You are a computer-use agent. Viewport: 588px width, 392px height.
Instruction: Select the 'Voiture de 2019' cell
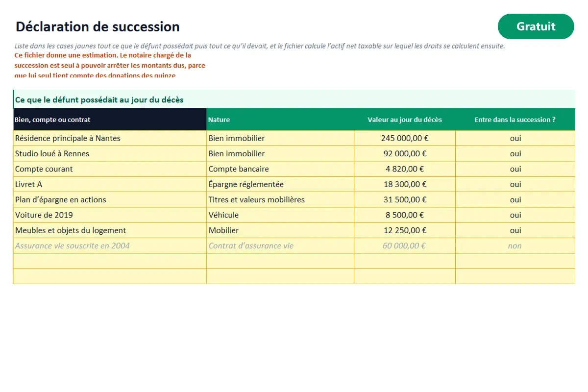(110, 215)
